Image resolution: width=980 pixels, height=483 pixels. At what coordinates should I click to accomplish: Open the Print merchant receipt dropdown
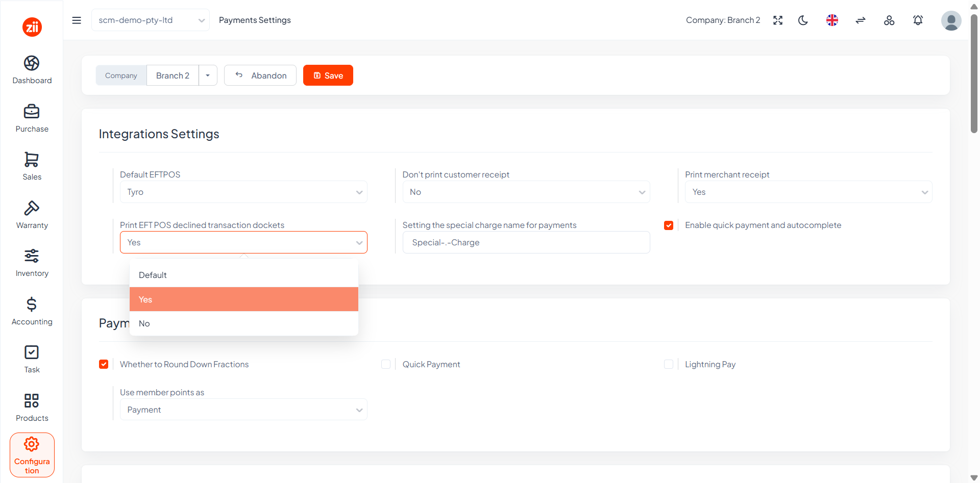pos(808,192)
